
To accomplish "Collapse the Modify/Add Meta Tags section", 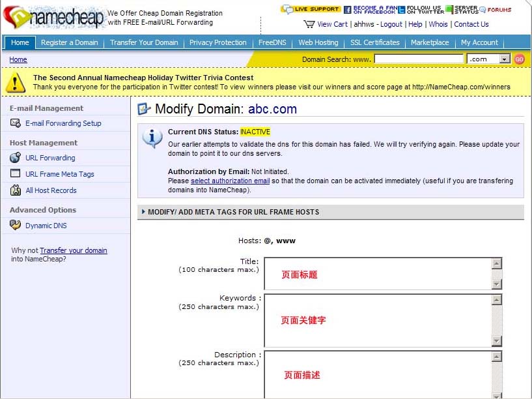I will 143,212.
